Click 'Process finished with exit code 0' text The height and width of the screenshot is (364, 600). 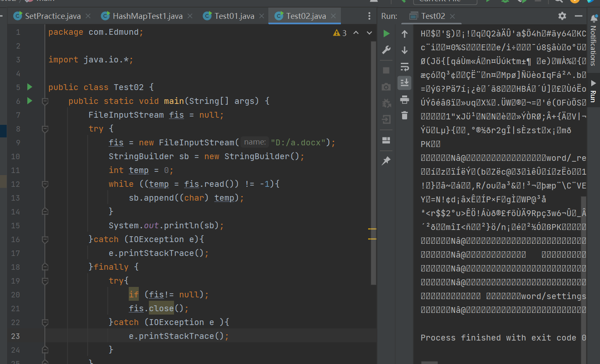[x=503, y=338]
